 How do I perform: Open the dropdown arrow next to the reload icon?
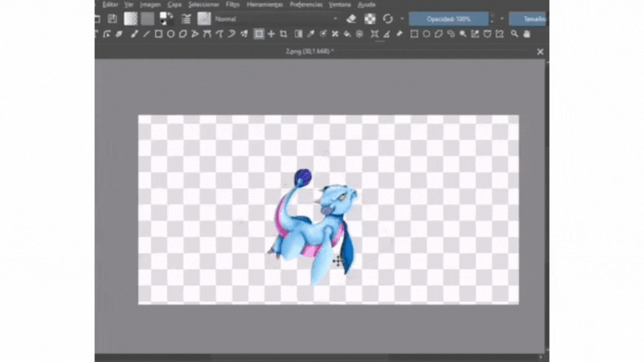(x=402, y=18)
